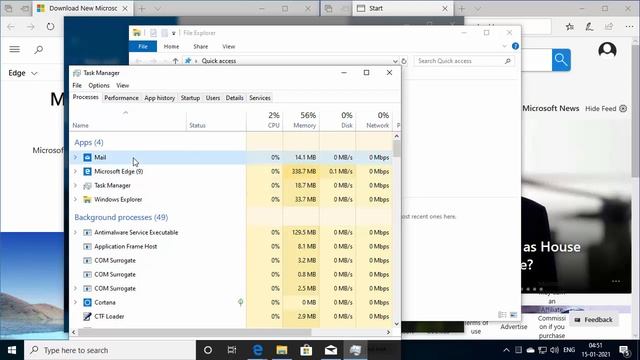Screen dimensions: 640x360
Task: Click the Type here to search box
Action: click(110, 350)
